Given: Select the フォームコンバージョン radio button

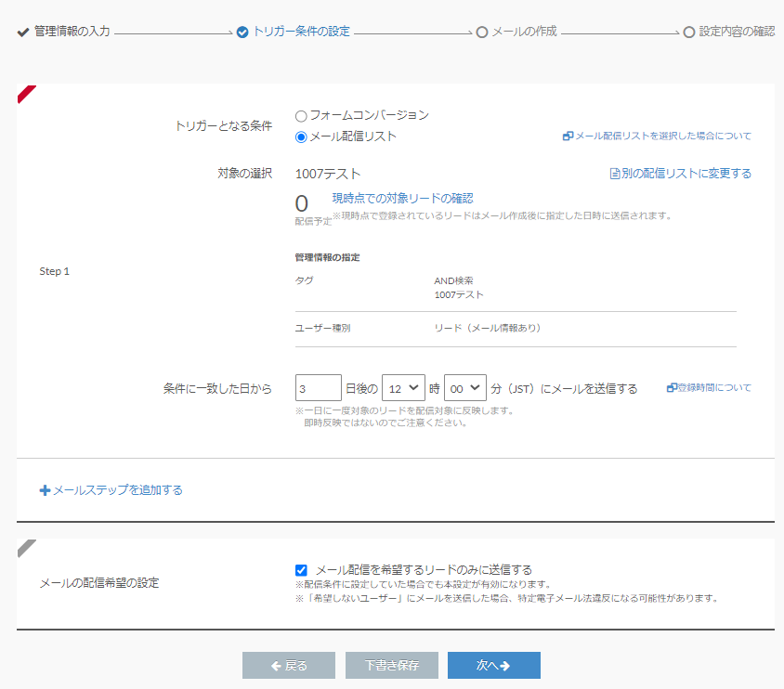Looking at the screenshot, I should pos(301,116).
